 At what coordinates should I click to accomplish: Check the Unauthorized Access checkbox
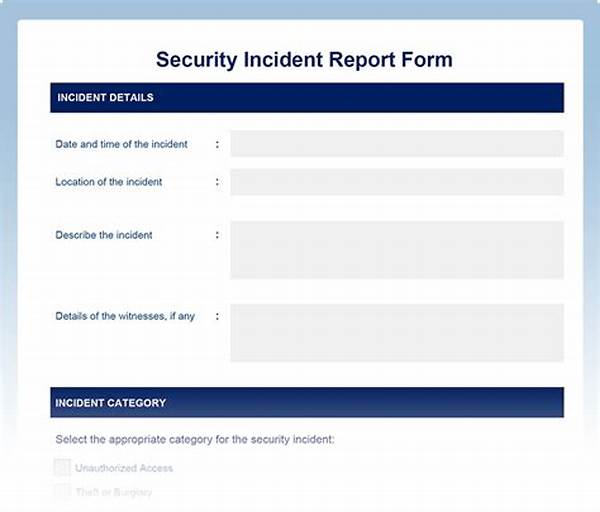[62, 467]
